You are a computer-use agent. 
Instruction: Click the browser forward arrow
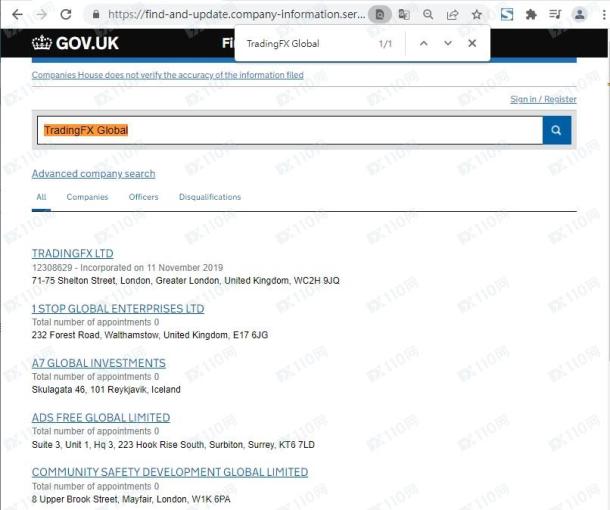41,15
